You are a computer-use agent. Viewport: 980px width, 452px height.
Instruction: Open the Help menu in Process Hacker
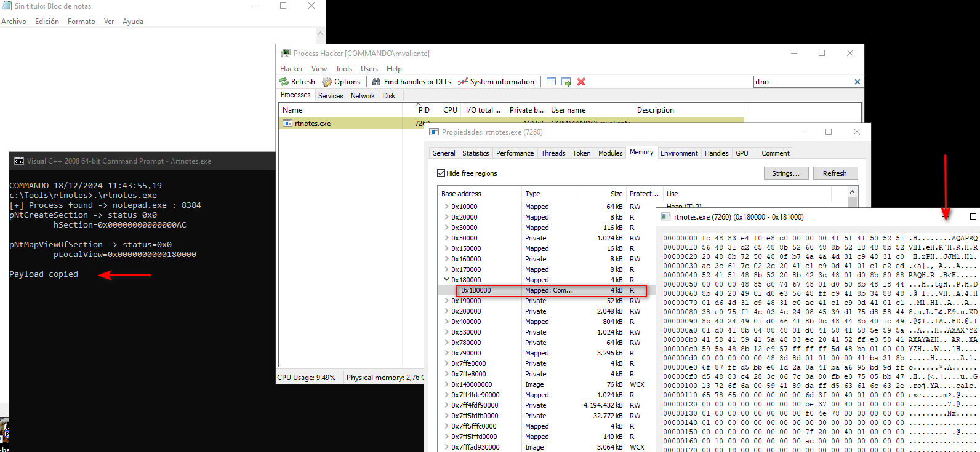click(x=394, y=69)
